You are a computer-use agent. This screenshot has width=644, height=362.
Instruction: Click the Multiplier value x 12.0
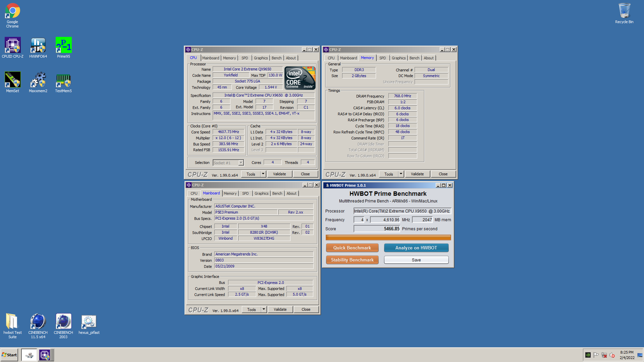[228, 138]
